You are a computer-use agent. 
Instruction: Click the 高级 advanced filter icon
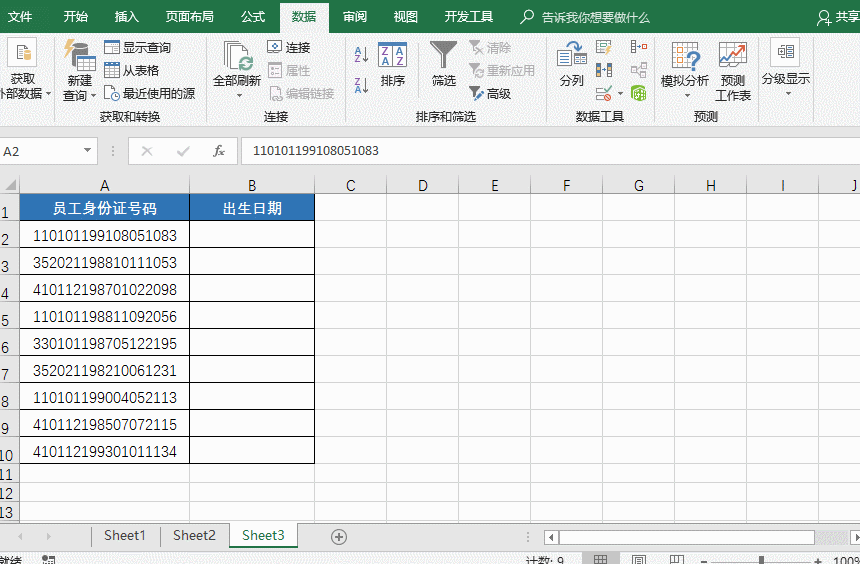[489, 94]
